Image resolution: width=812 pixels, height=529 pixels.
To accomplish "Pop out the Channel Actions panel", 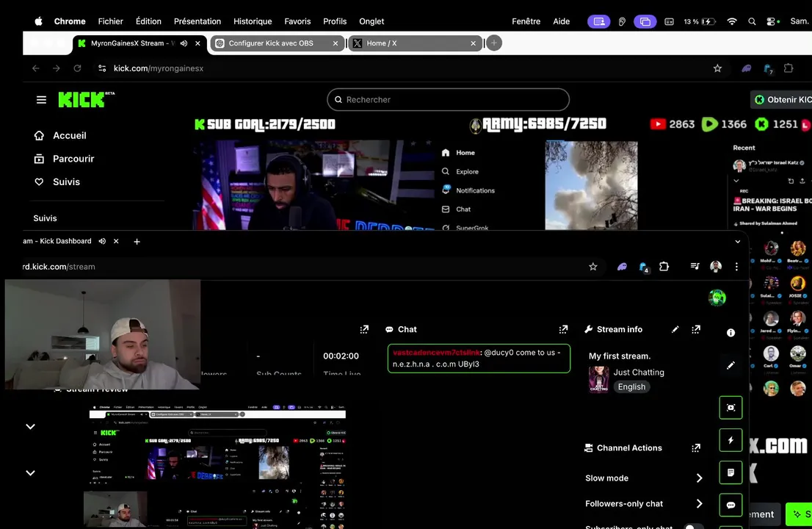I will (696, 448).
